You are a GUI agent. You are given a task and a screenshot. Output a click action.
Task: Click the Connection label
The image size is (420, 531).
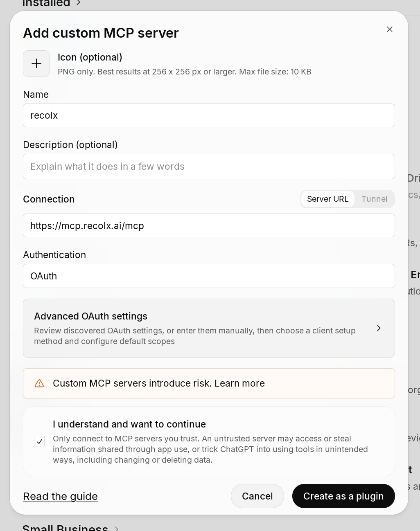(x=49, y=199)
